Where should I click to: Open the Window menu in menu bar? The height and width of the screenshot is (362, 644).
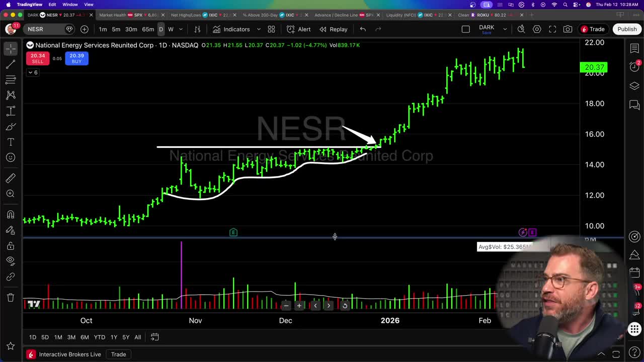click(70, 4)
